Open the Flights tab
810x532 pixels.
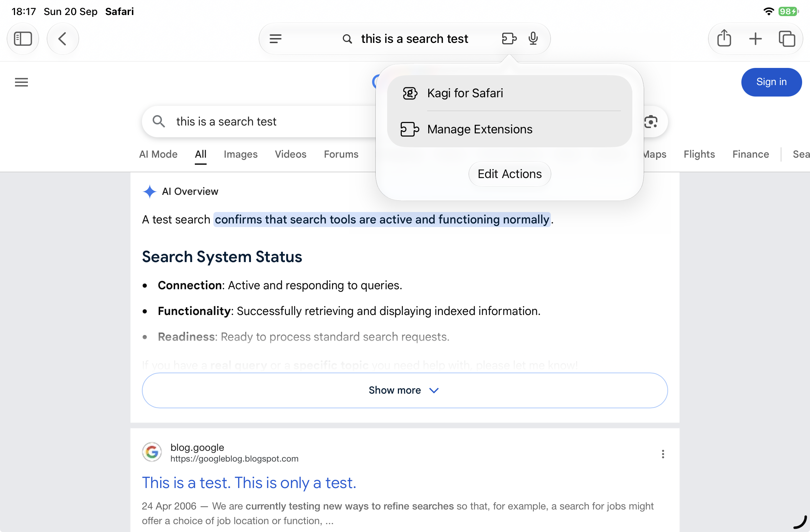699,154
